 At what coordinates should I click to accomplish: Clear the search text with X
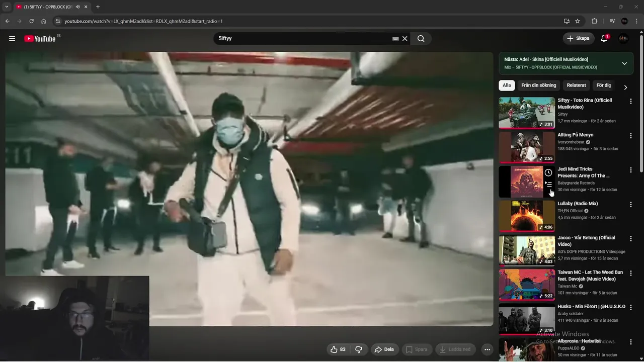[x=405, y=39]
